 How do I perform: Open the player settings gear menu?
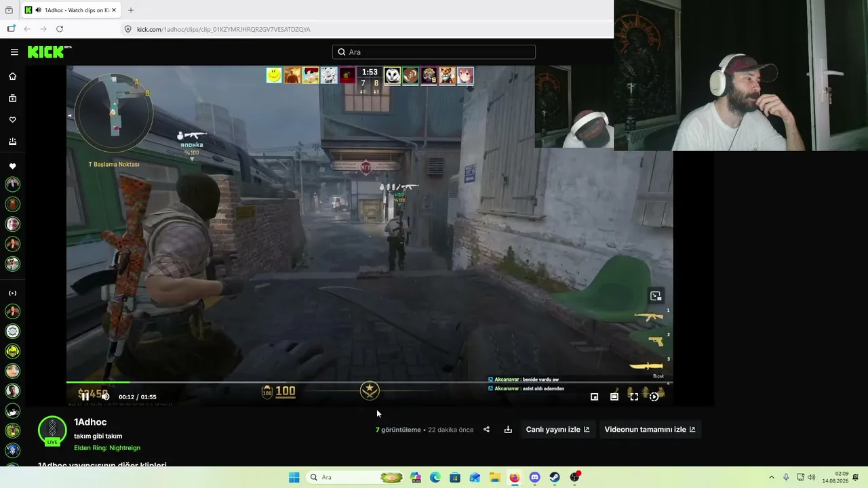(654, 397)
